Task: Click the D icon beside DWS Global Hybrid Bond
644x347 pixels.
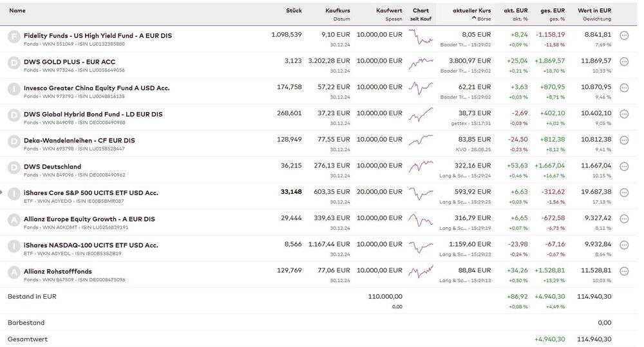Action: 14,115
